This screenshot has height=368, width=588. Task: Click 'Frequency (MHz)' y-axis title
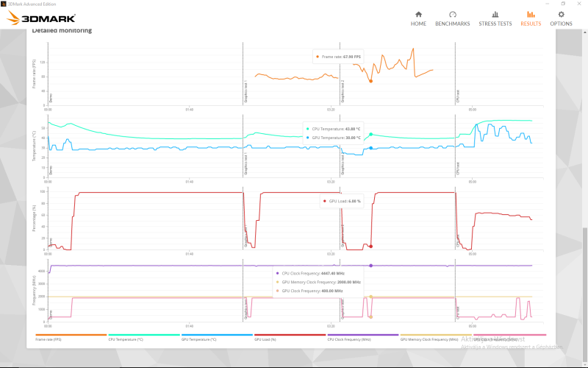tap(34, 291)
